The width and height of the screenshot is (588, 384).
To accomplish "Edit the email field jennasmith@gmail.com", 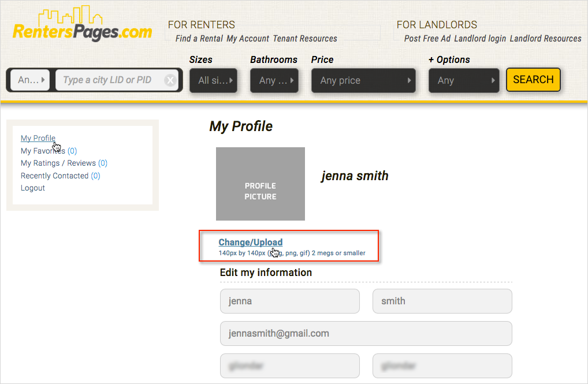I will click(366, 333).
